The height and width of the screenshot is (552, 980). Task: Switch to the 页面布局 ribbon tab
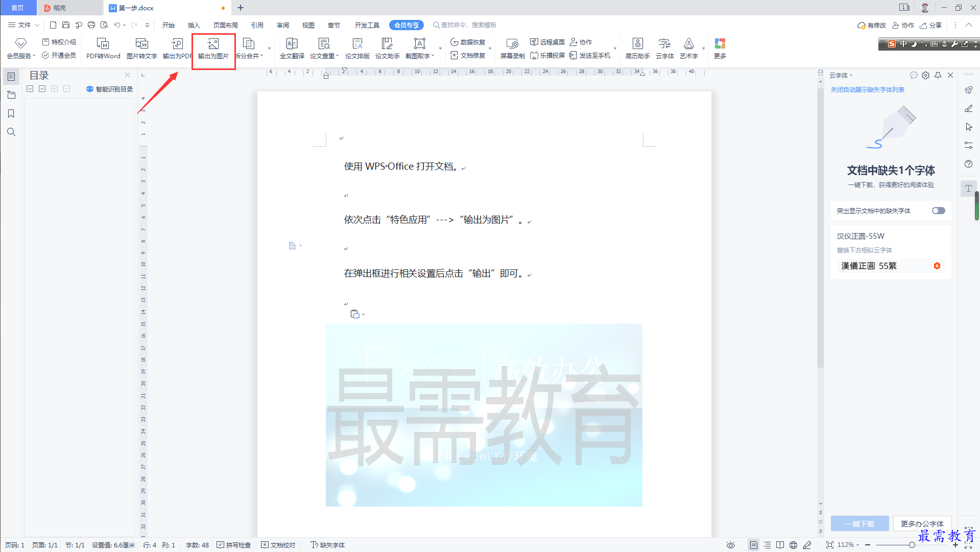pos(226,25)
